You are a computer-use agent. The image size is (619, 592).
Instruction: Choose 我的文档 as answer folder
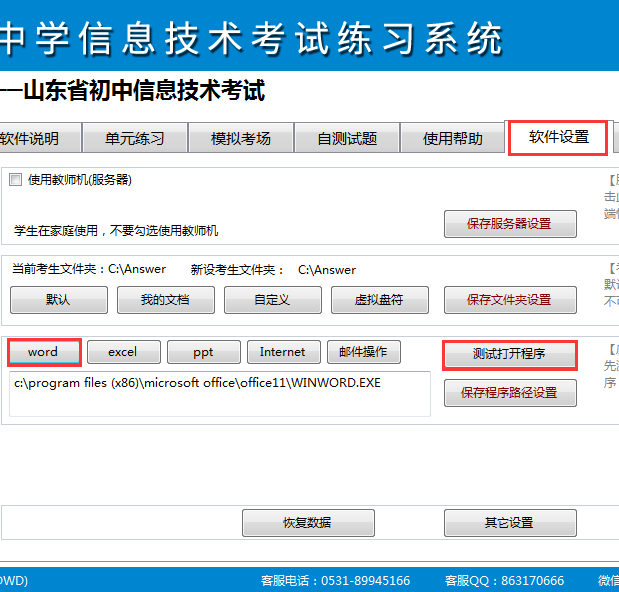click(x=164, y=300)
